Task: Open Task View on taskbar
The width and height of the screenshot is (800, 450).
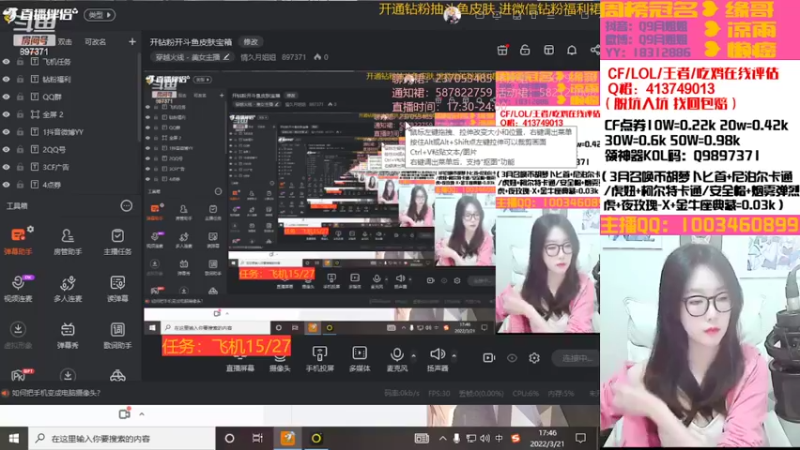Action: coord(258,438)
